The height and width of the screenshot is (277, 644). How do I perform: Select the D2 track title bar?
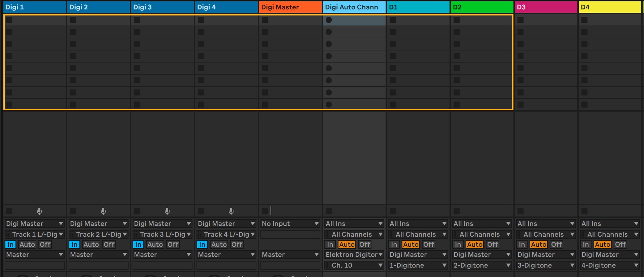(x=482, y=7)
